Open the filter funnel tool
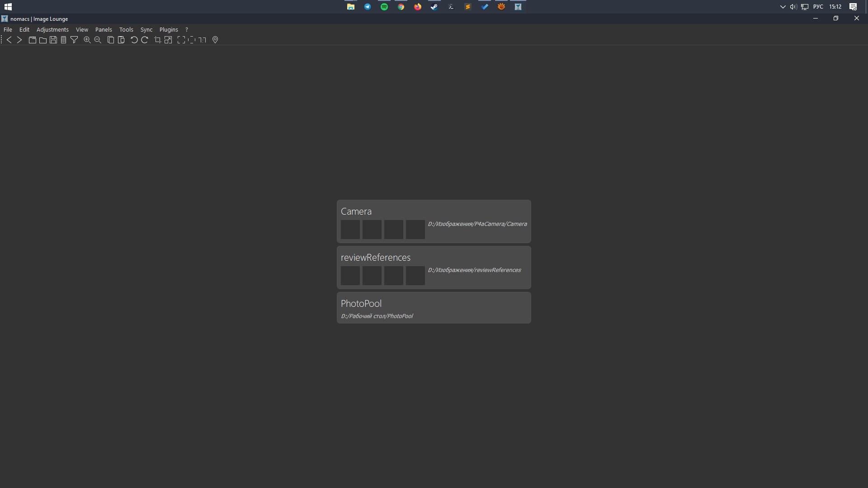Image resolution: width=868 pixels, height=488 pixels. click(x=74, y=40)
